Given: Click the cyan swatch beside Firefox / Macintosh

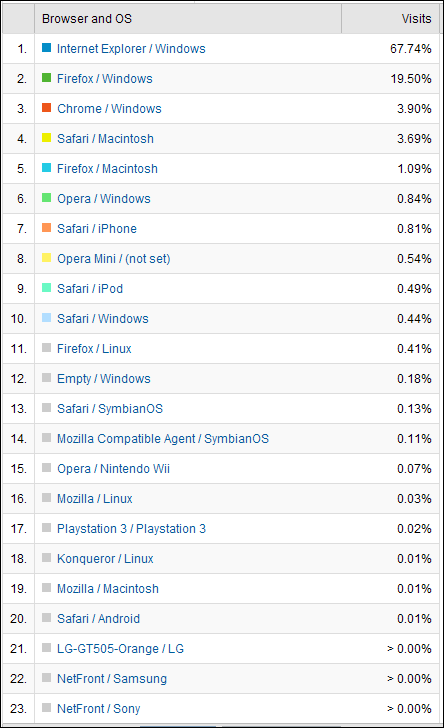Looking at the screenshot, I should pos(46,168).
